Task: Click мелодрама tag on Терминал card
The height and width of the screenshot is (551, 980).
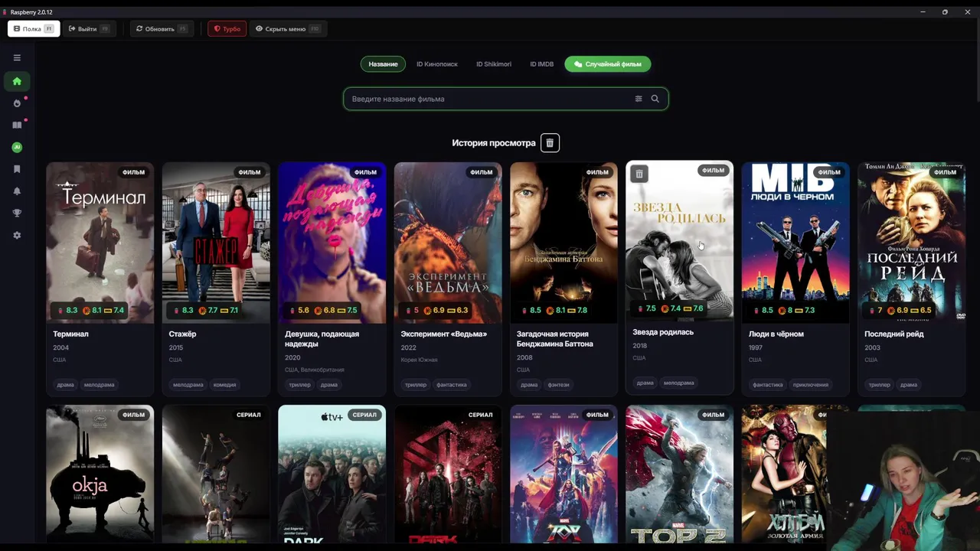Action: tap(99, 385)
